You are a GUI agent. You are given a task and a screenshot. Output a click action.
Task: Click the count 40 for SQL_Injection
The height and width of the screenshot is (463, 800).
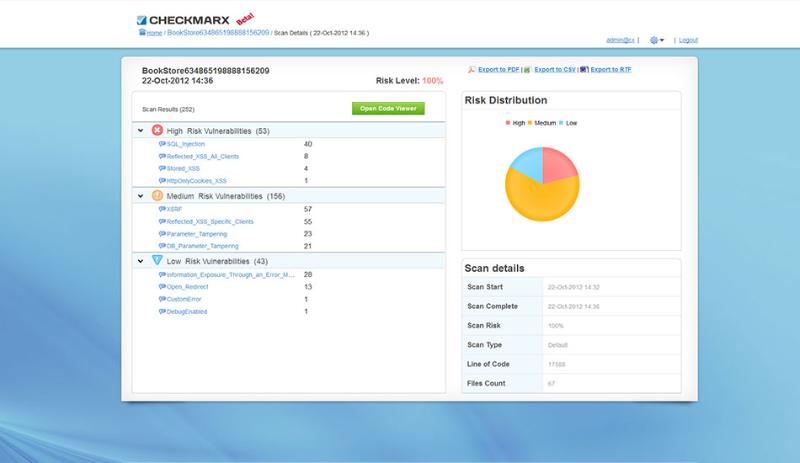pyautogui.click(x=308, y=144)
